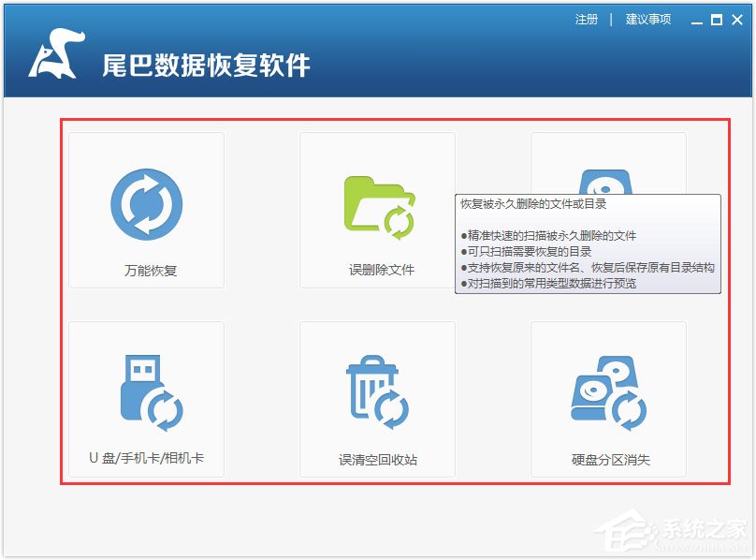Image resolution: width=756 pixels, height=560 pixels.
Task: Minimize the recovery software window
Action: click(697, 21)
